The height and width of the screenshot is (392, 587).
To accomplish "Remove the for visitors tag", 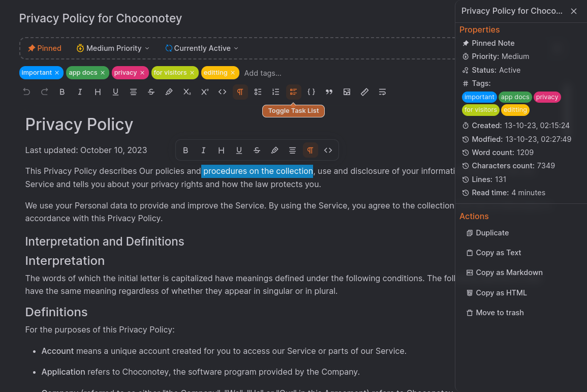I will pos(192,73).
